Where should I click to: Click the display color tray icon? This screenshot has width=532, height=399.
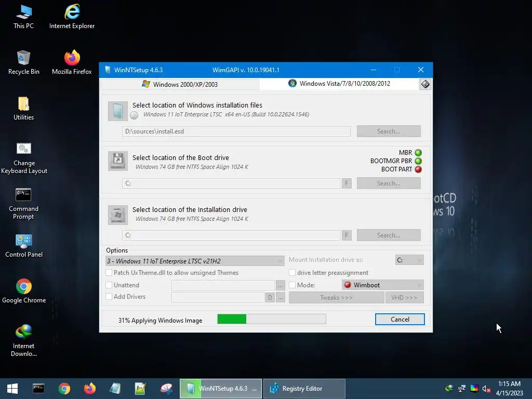(x=474, y=389)
